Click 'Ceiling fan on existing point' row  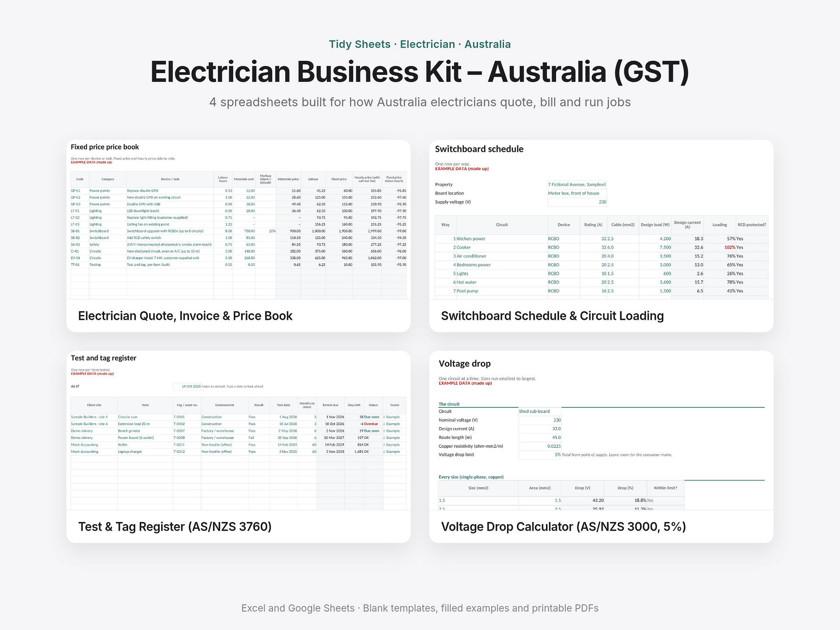[x=238, y=224]
